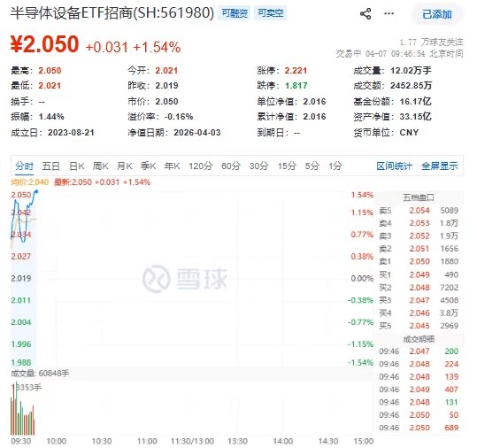This screenshot has width=477, height=448.
Task: Switch to 120分 chart
Action: [201, 166]
